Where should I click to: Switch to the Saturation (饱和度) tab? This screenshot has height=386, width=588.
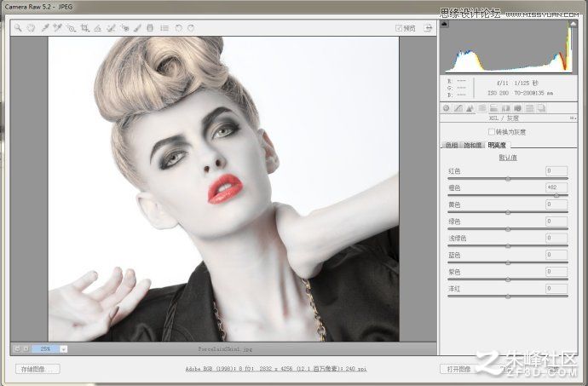point(472,145)
